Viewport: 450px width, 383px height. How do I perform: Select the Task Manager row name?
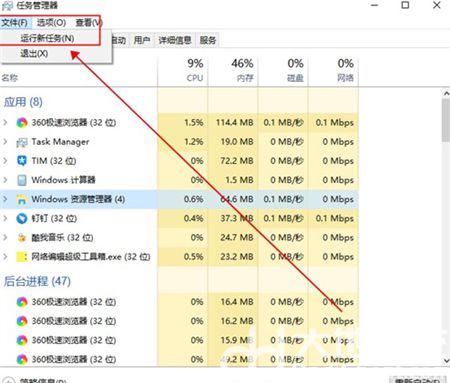60,142
